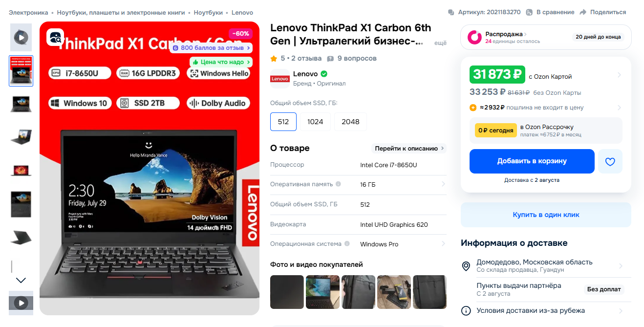Select the 512 GB SSD option
The height and width of the screenshot is (327, 644).
point(283,122)
